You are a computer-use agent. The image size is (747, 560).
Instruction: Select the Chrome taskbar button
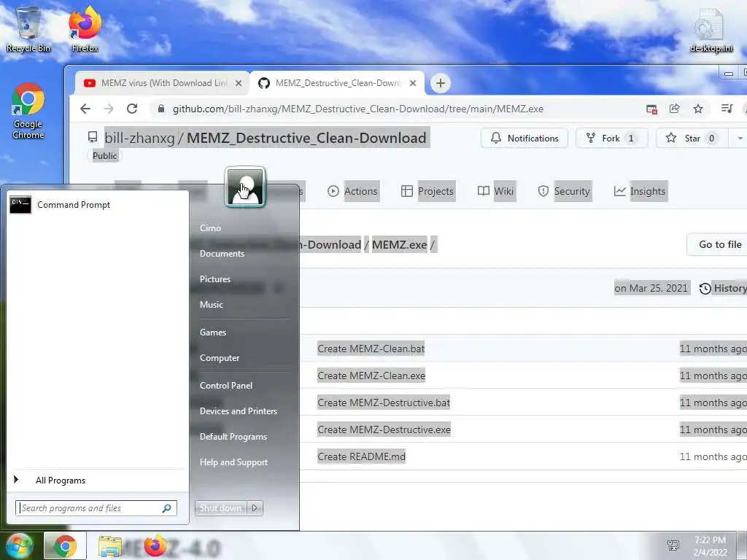tap(65, 546)
